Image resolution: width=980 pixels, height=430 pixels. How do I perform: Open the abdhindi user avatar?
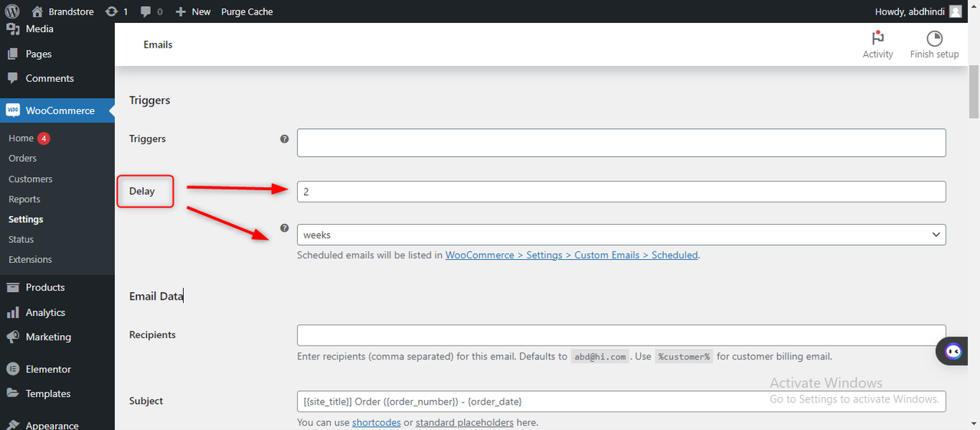point(955,11)
